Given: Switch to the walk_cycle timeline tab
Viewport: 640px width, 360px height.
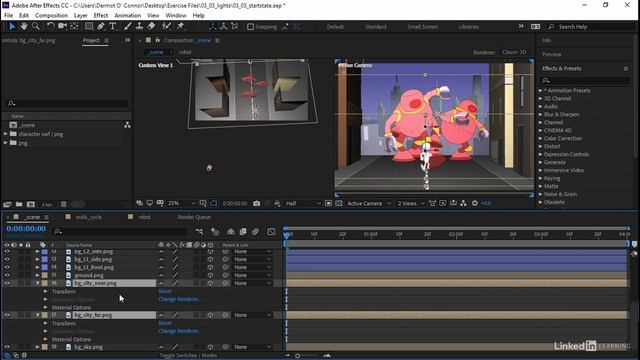Looking at the screenshot, I should 89,217.
